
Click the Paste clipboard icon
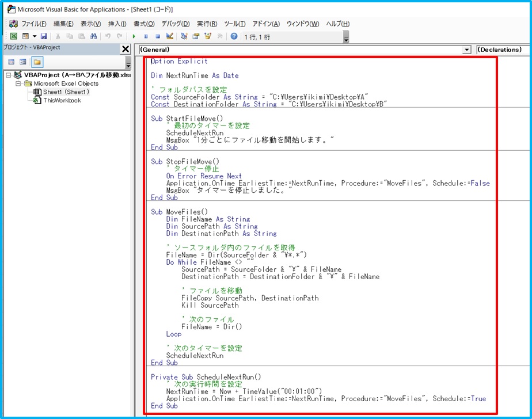82,36
